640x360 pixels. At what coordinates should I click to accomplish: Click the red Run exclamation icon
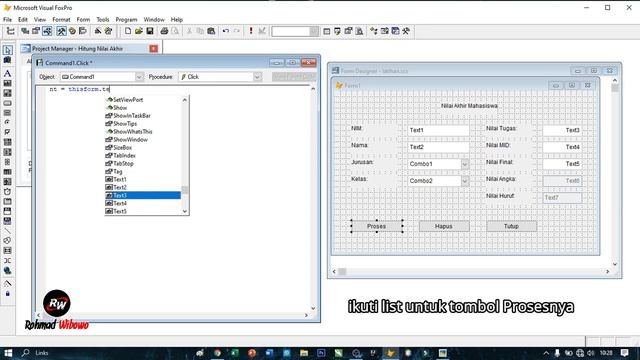pos(251,31)
